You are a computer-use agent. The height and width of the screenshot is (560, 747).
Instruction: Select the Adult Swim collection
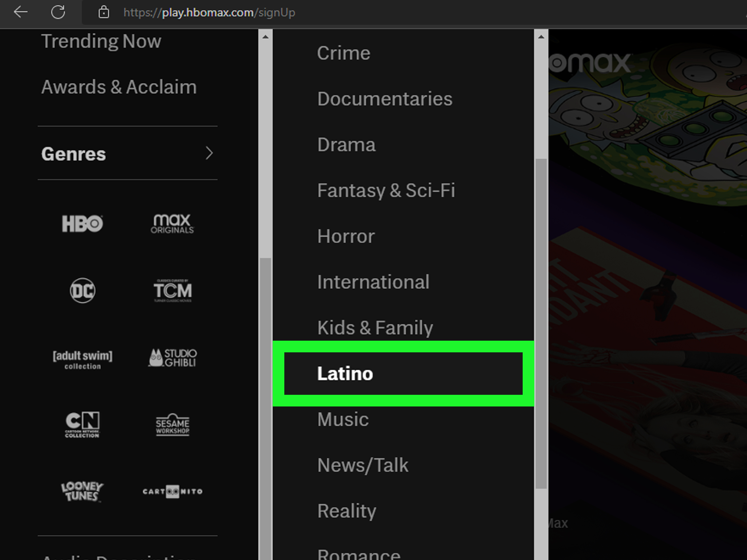coord(82,360)
